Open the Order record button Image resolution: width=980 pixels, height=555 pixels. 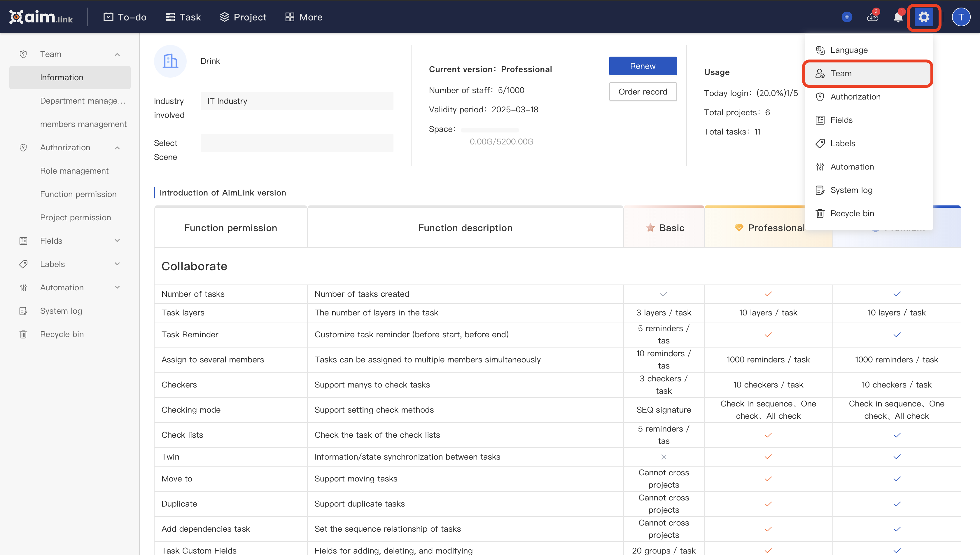pos(643,92)
